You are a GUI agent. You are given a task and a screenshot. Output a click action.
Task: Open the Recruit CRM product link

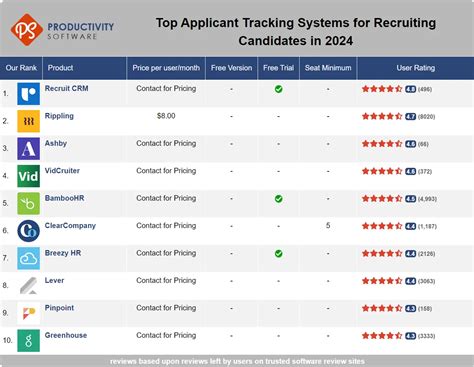tap(67, 88)
